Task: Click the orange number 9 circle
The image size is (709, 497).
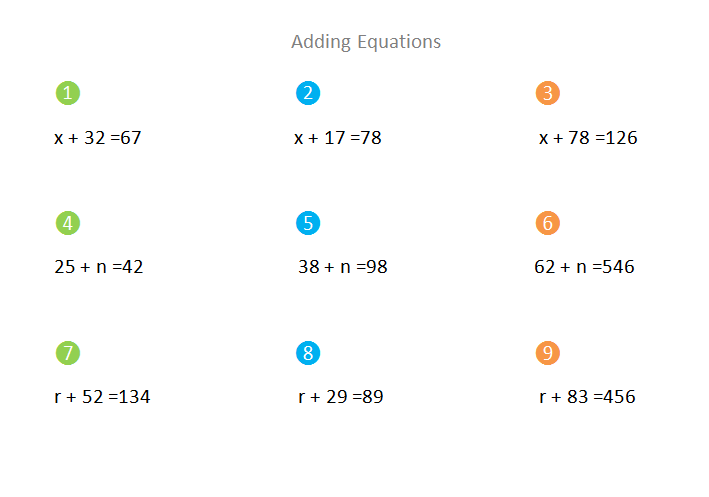Action: [547, 353]
